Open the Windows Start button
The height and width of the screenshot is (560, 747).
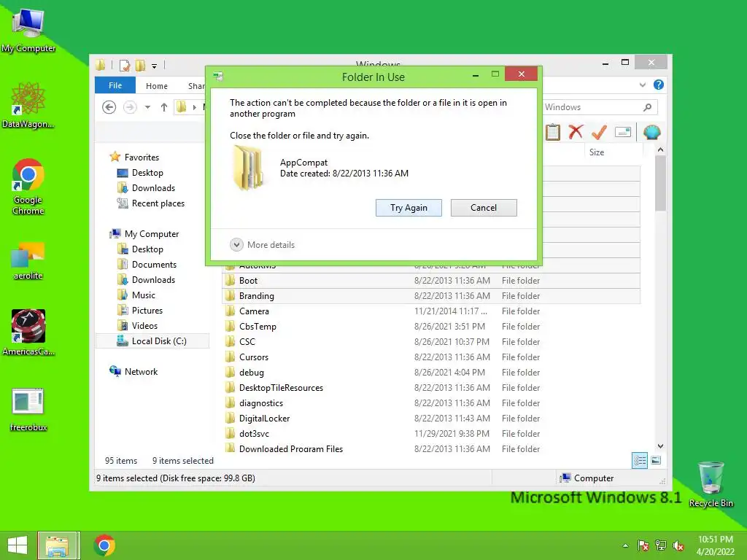pyautogui.click(x=18, y=545)
